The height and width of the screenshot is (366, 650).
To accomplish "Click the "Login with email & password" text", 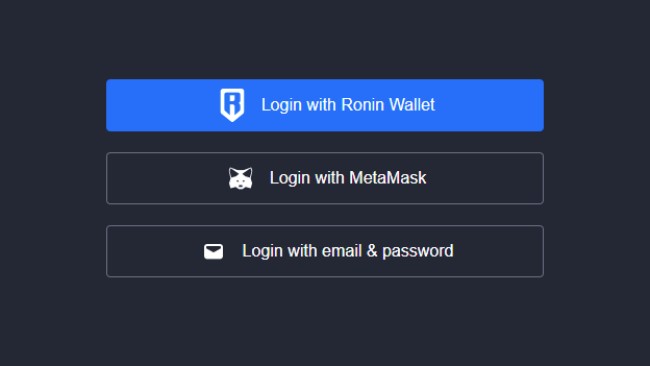I will click(348, 251).
